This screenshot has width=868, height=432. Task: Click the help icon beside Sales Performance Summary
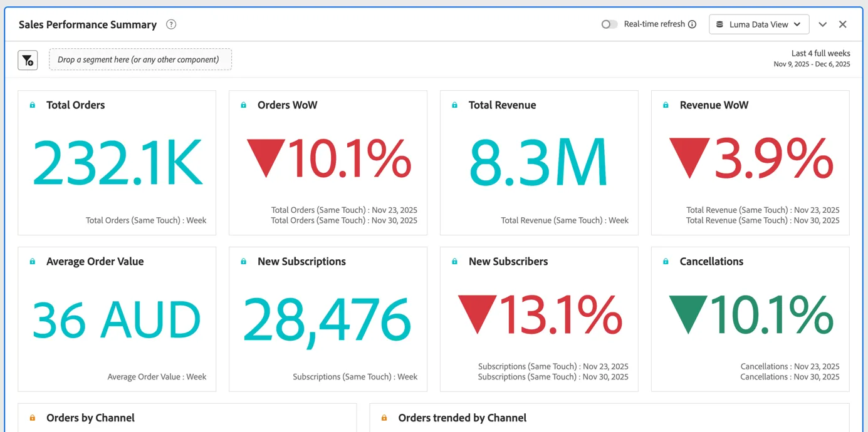[x=171, y=24]
